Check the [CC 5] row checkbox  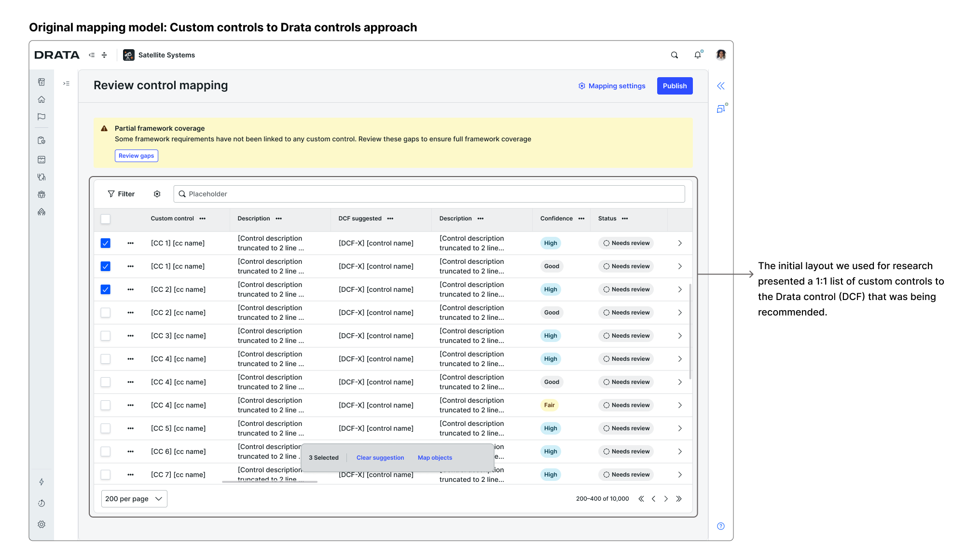(106, 428)
